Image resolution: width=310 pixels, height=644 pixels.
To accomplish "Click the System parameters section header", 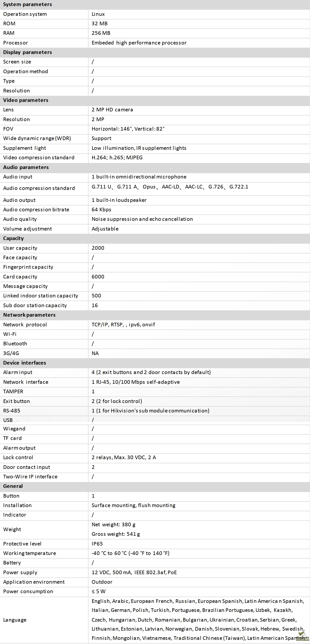I will tap(27, 5).
